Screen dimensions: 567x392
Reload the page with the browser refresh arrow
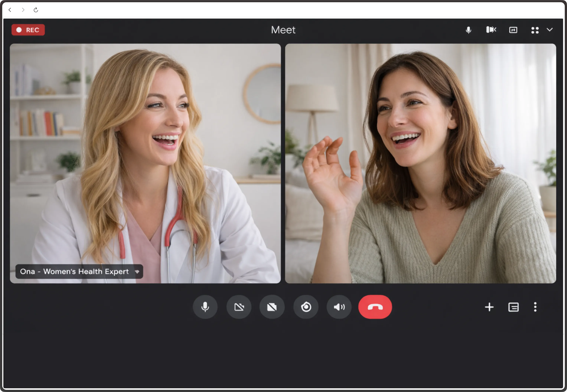point(36,10)
